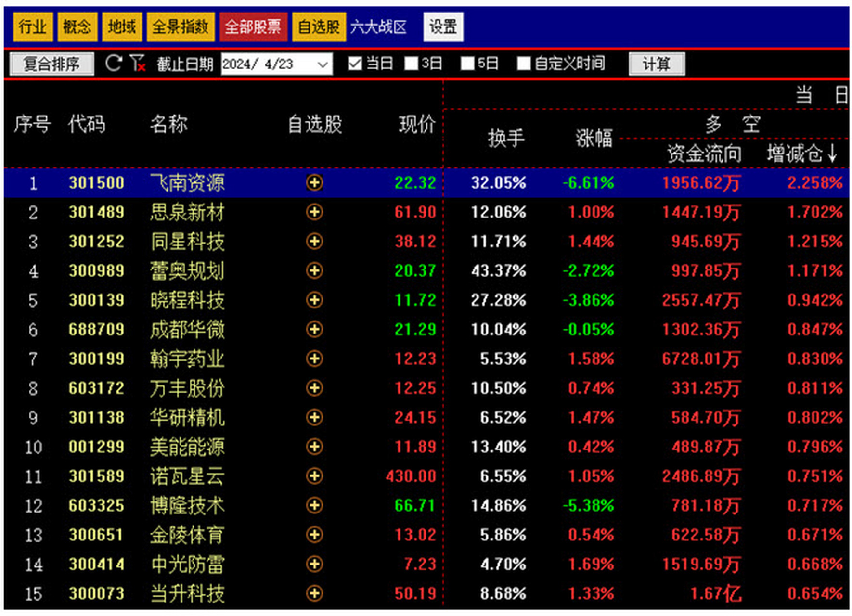
Task: Select stock code 301500
Action: (96, 183)
